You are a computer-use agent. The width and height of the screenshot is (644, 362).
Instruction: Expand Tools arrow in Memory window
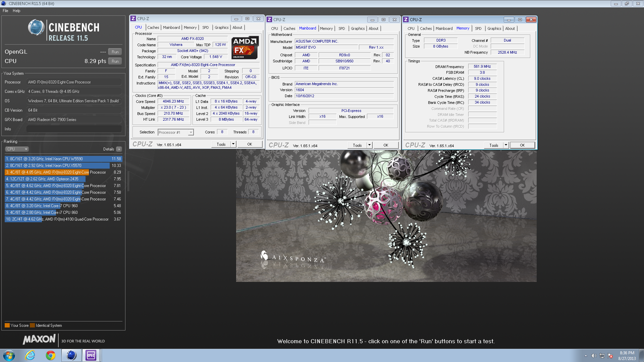pyautogui.click(x=506, y=145)
